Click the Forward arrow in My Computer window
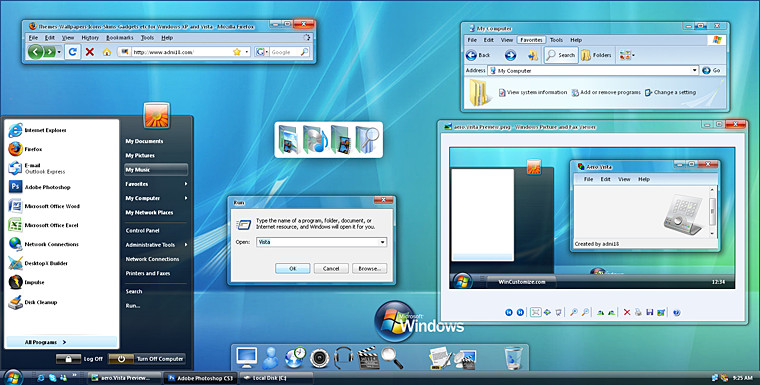The width and height of the screenshot is (760, 385). (510, 55)
